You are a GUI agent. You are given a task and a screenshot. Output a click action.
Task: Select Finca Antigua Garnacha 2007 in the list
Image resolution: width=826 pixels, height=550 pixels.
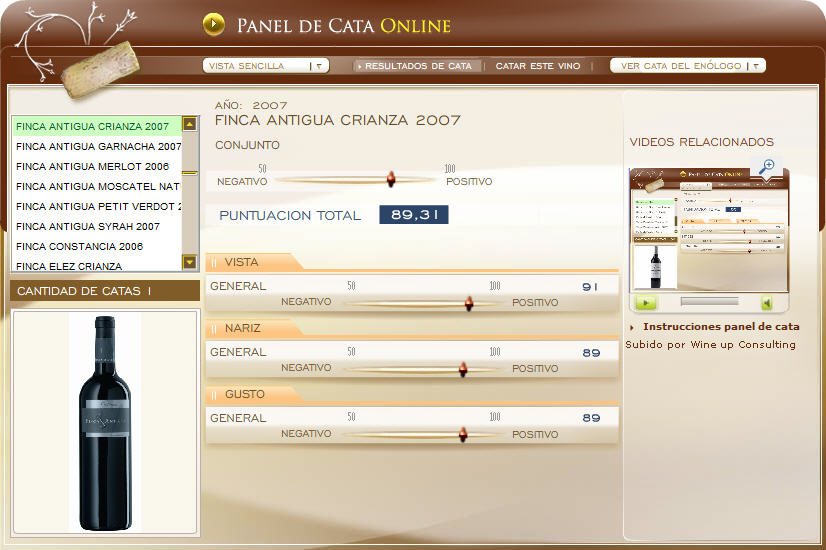98,146
